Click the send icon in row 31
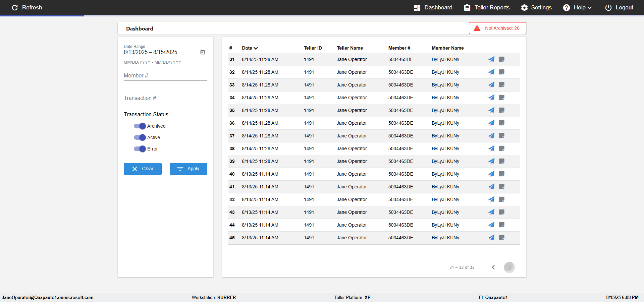Viewport: 644px width, 302px height. click(x=491, y=59)
